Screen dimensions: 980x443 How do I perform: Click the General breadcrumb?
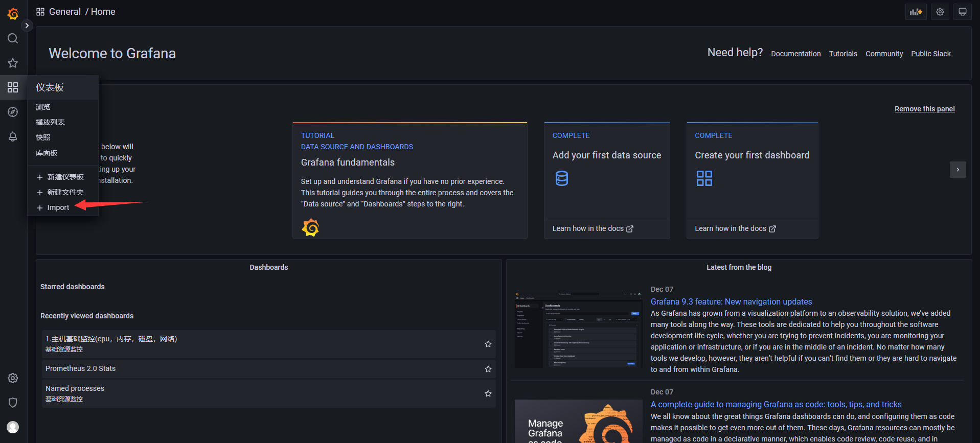pos(65,12)
